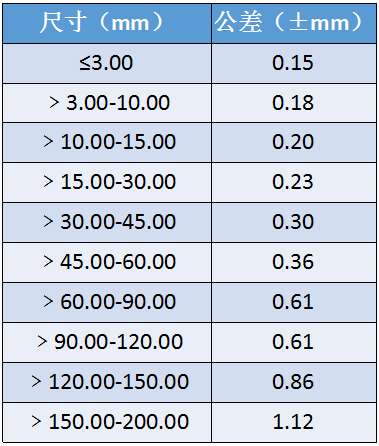Click the 0.15 tolerance cell

pos(294,63)
